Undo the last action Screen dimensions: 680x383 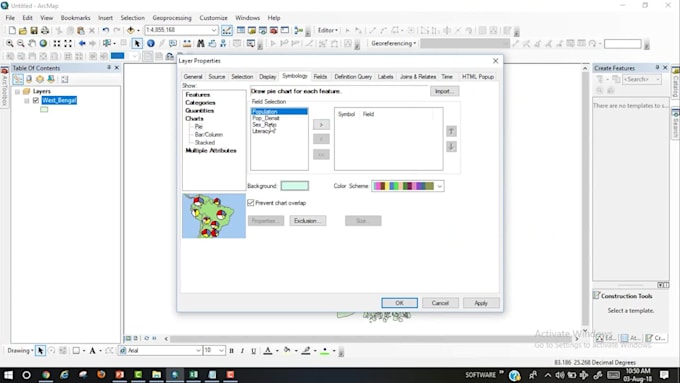pyautogui.click(x=105, y=30)
